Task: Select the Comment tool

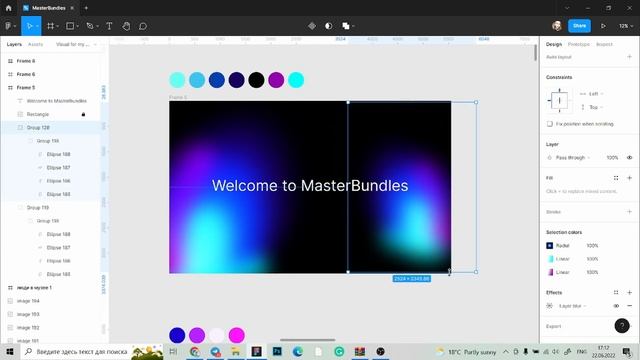Action: point(142,26)
